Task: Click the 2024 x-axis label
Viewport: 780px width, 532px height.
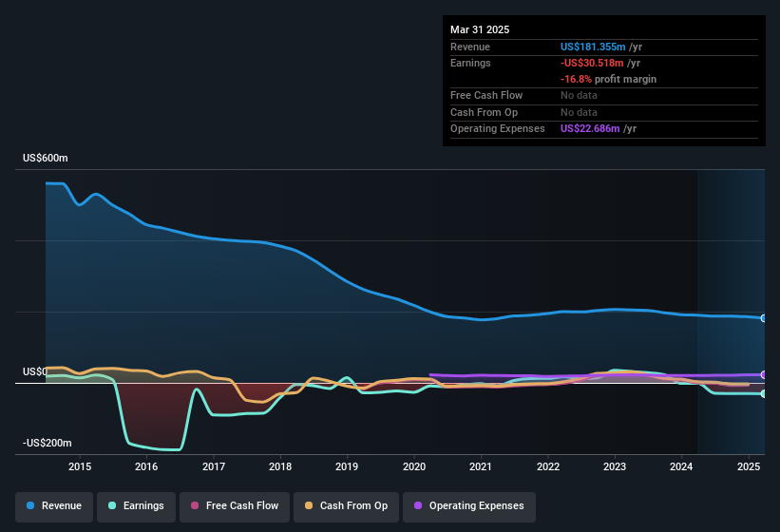Action: 681,466
